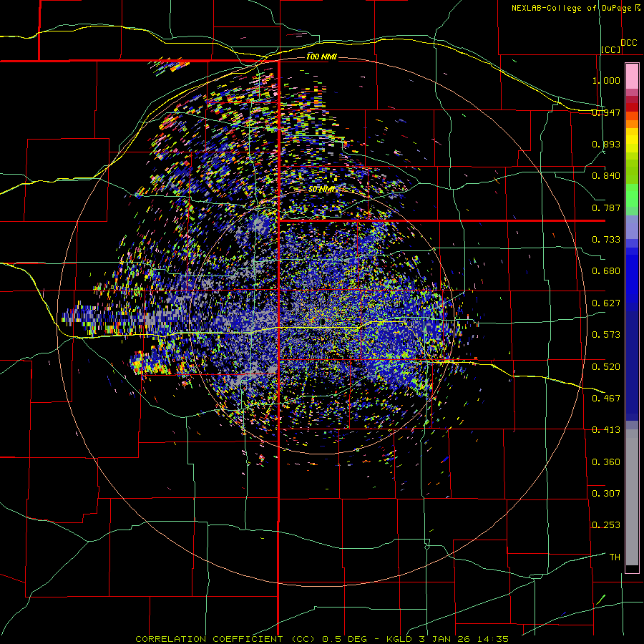Viewport: 644px width, 644px height.
Task: Click the 0.467 scale value
Action: tap(606, 399)
